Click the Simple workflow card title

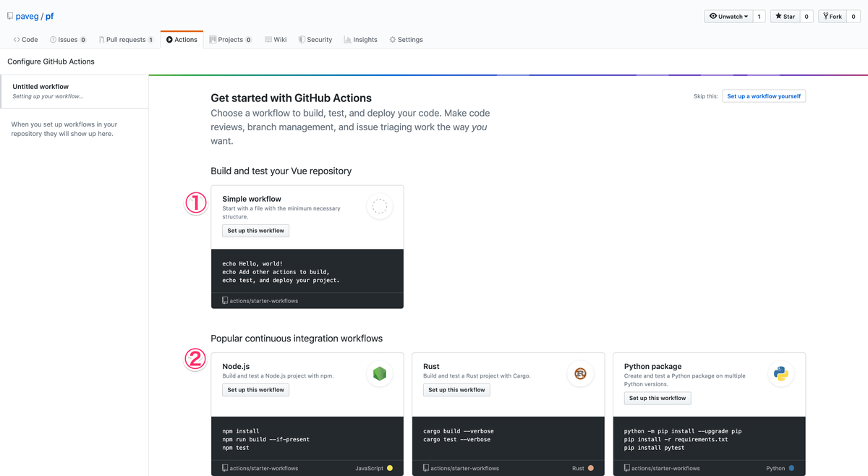(x=252, y=199)
